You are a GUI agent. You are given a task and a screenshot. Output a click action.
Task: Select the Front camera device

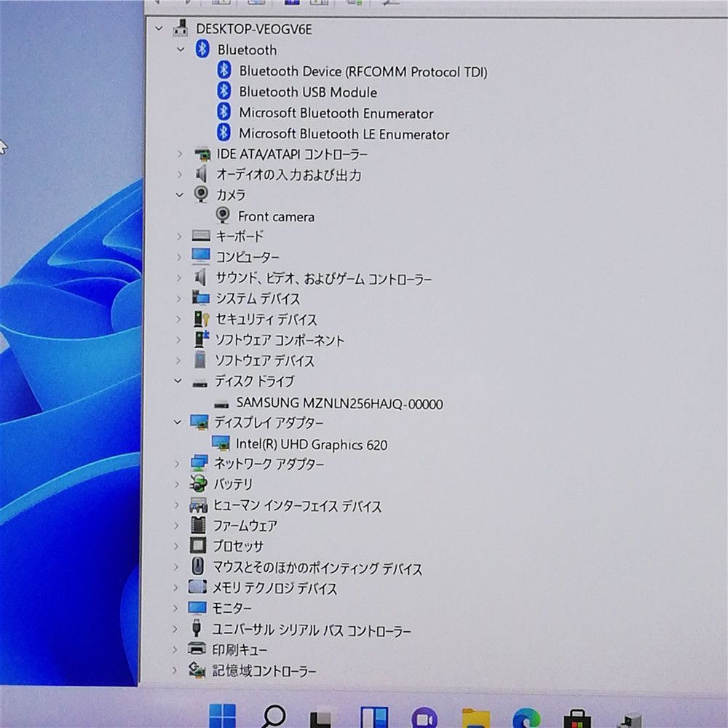click(x=276, y=217)
